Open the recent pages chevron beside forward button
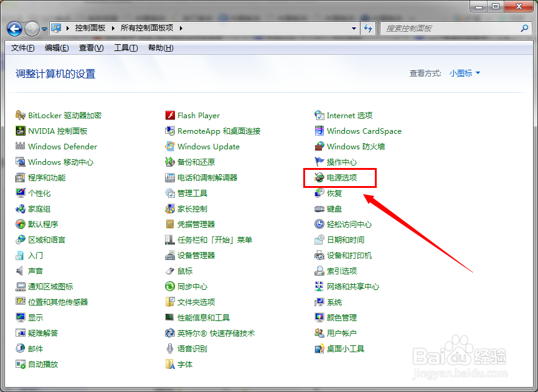This screenshot has width=538, height=392. click(44, 28)
